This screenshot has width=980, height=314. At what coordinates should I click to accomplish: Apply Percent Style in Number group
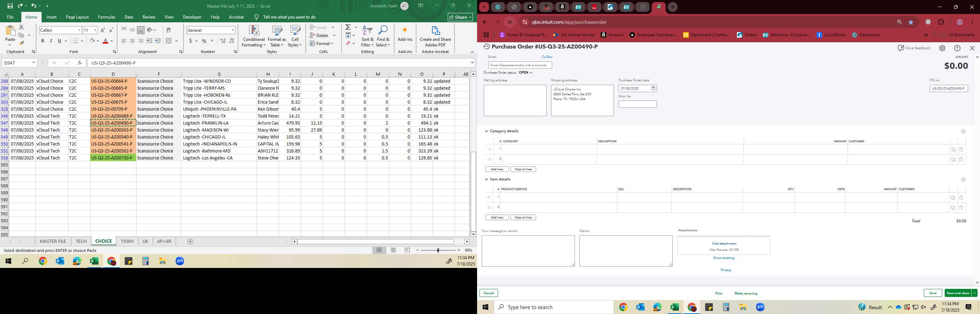(x=204, y=41)
